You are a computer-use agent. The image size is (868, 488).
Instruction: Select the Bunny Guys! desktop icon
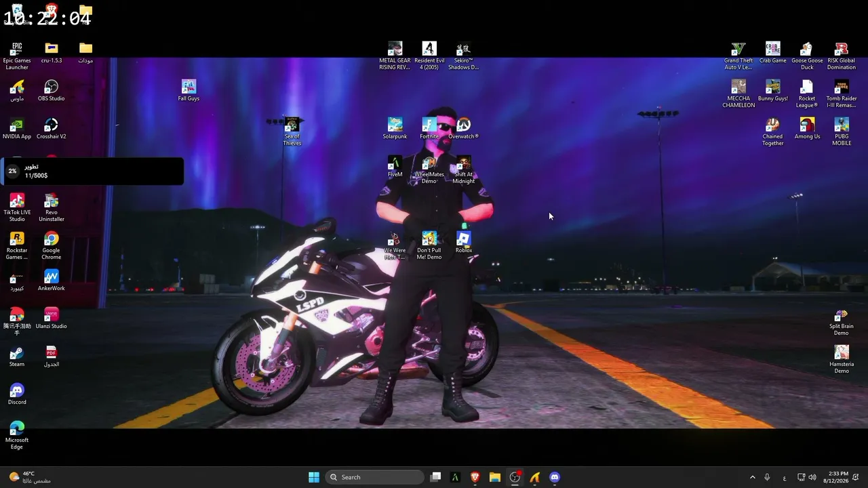pos(772,91)
